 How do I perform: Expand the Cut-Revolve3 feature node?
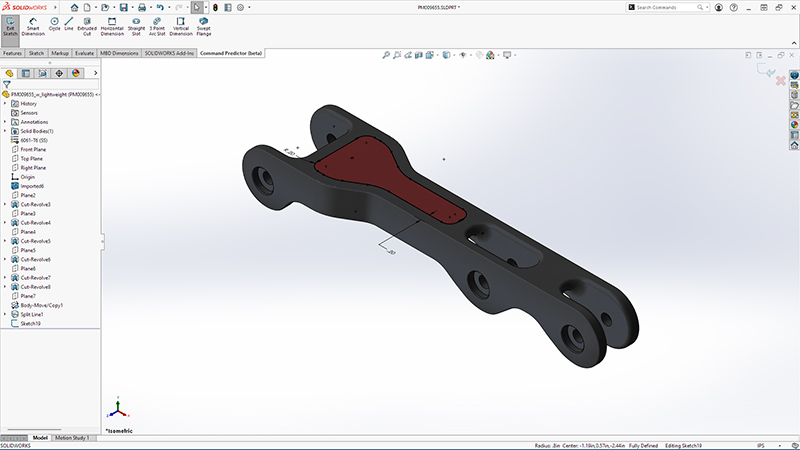(x=5, y=204)
